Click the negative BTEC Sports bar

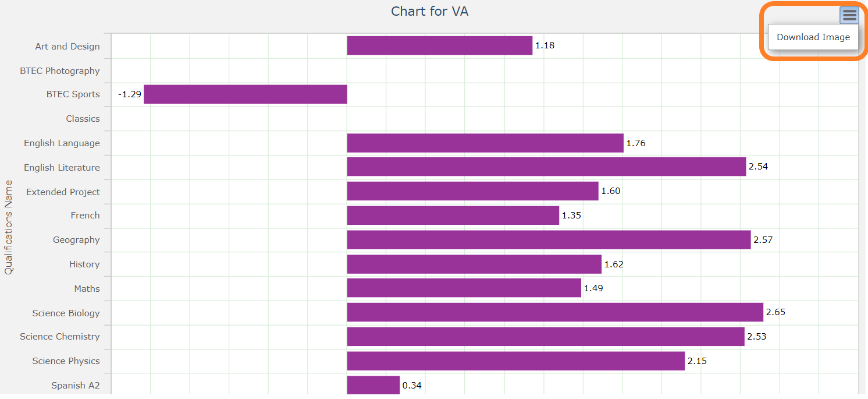244,94
